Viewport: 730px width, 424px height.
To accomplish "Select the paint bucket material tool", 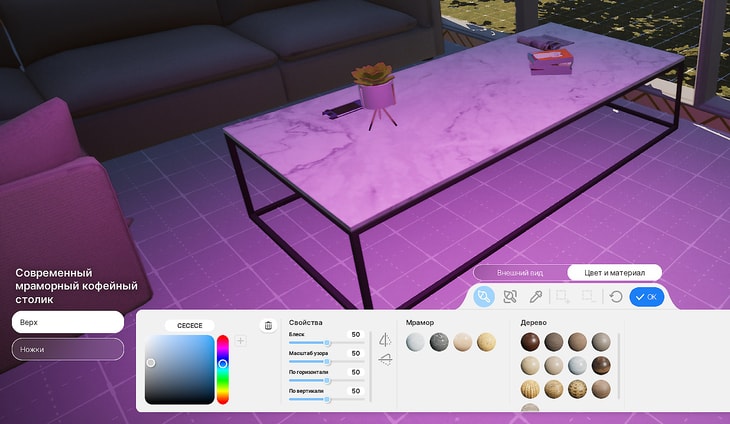I will 484,297.
